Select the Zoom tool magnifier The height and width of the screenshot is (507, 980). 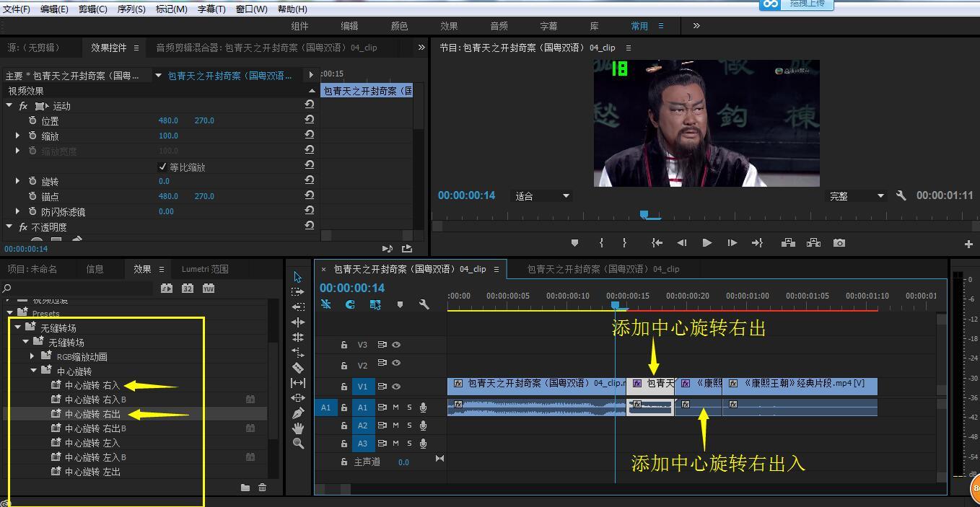(x=298, y=444)
